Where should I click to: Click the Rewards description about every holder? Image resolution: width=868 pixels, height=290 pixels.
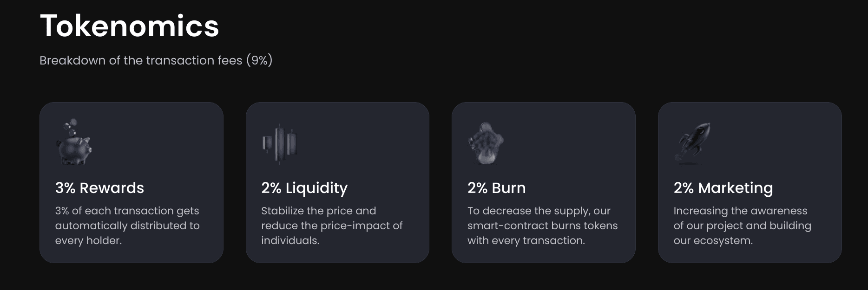coord(127,226)
